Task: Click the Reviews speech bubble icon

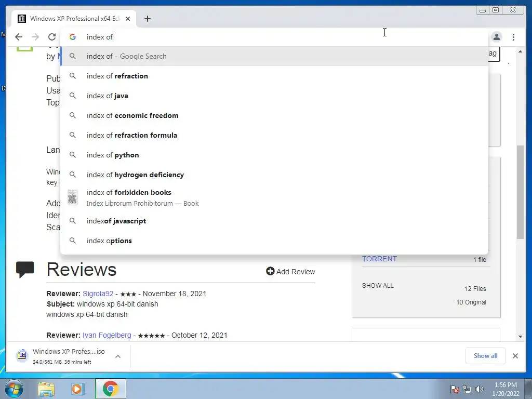Action: (25, 270)
